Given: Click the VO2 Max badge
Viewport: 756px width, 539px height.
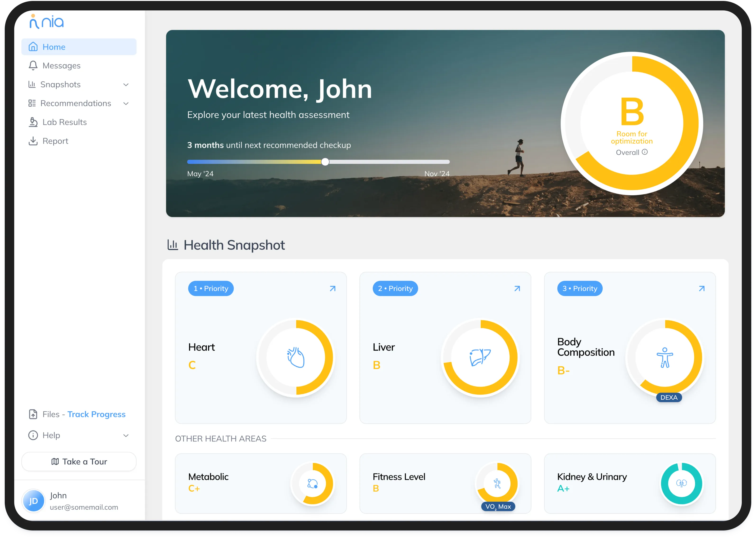Looking at the screenshot, I should tap(498, 507).
